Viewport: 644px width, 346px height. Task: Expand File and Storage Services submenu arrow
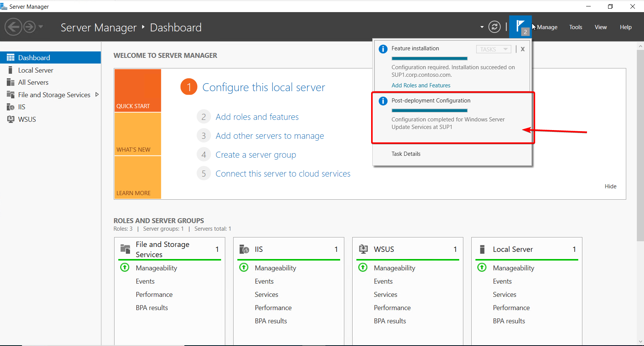click(x=97, y=95)
